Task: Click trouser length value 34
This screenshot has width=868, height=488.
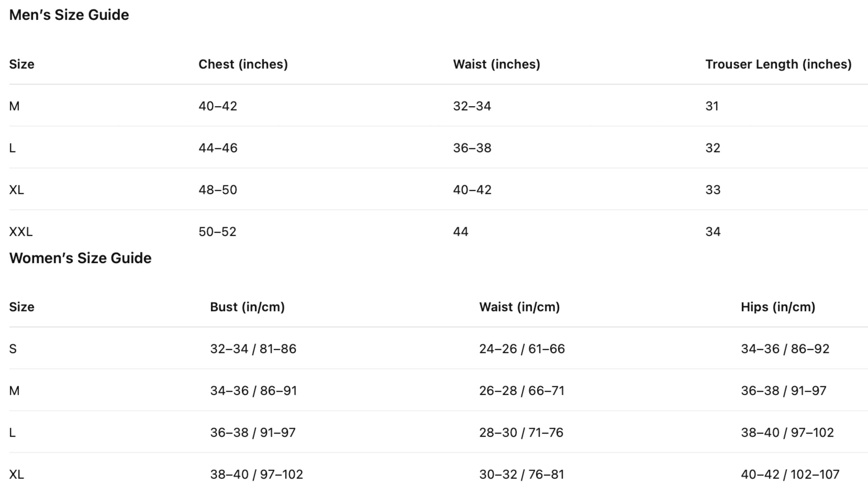Action: coord(713,232)
